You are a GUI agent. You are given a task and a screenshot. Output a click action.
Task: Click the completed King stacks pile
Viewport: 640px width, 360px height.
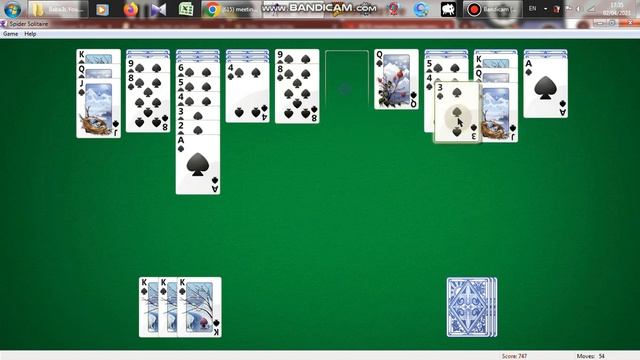180,307
